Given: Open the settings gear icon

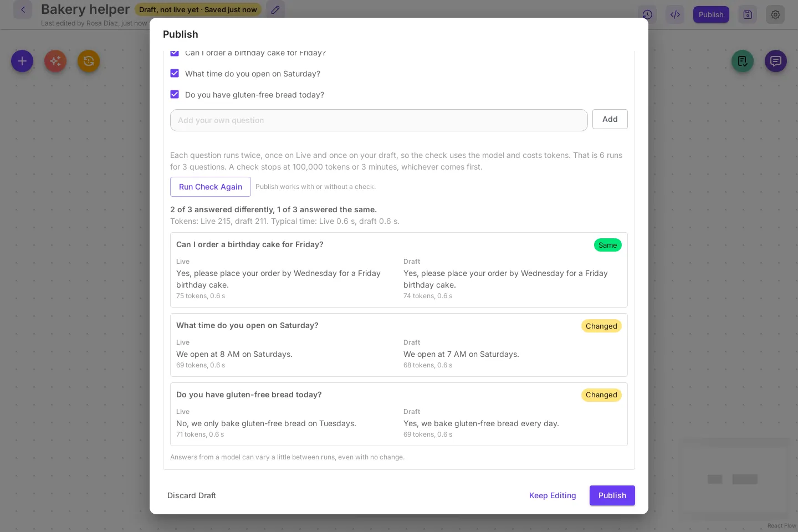Looking at the screenshot, I should [x=775, y=14].
